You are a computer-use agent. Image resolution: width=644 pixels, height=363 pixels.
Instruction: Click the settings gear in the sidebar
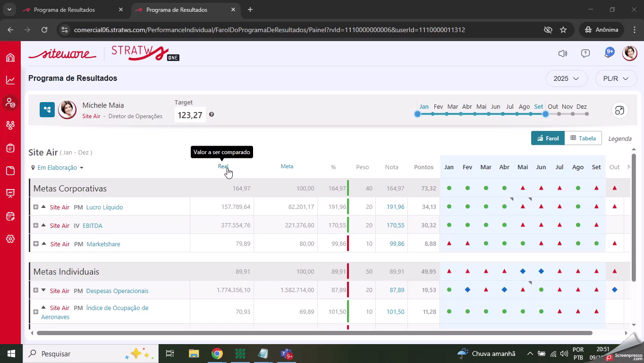tap(10, 239)
